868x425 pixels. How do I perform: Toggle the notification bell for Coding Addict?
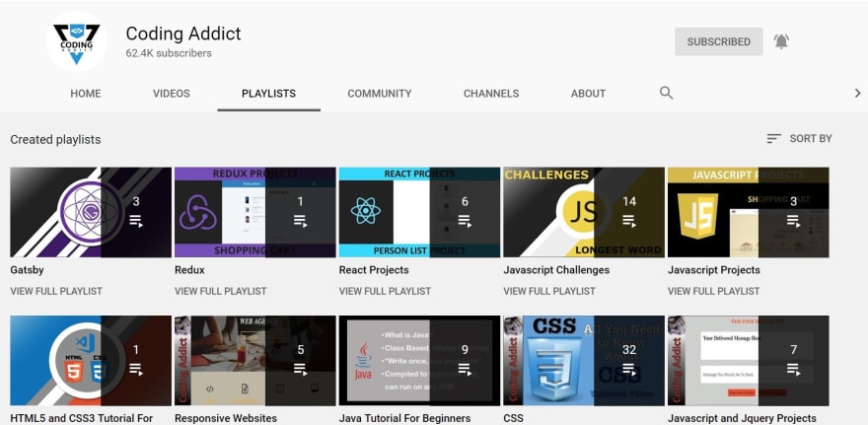tap(781, 41)
